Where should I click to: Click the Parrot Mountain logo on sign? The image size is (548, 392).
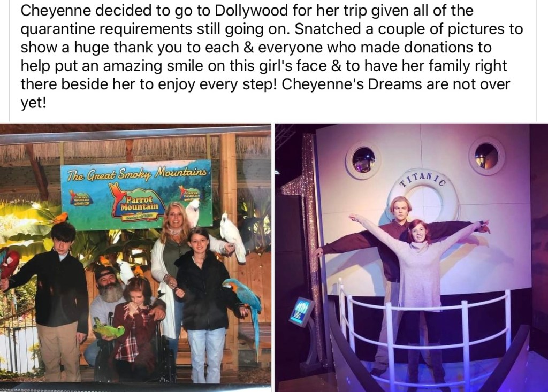(136, 204)
